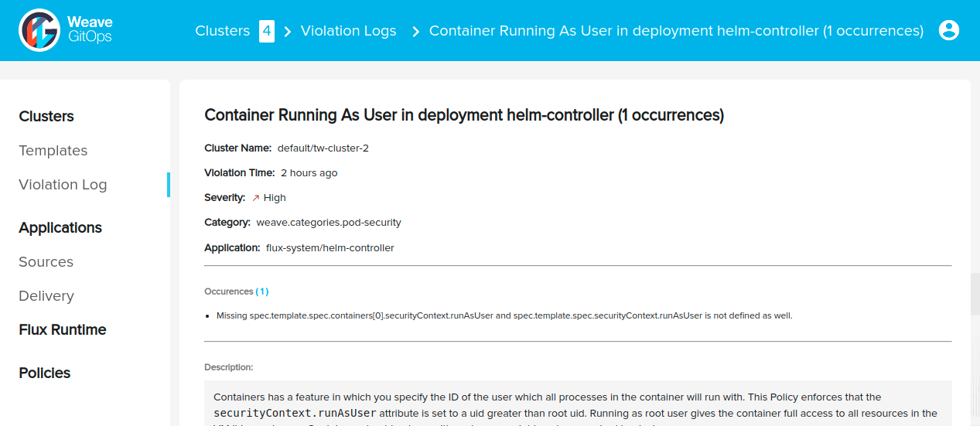Open Clusters in the sidebar
Image resolution: width=980 pixels, height=426 pixels.
click(46, 117)
